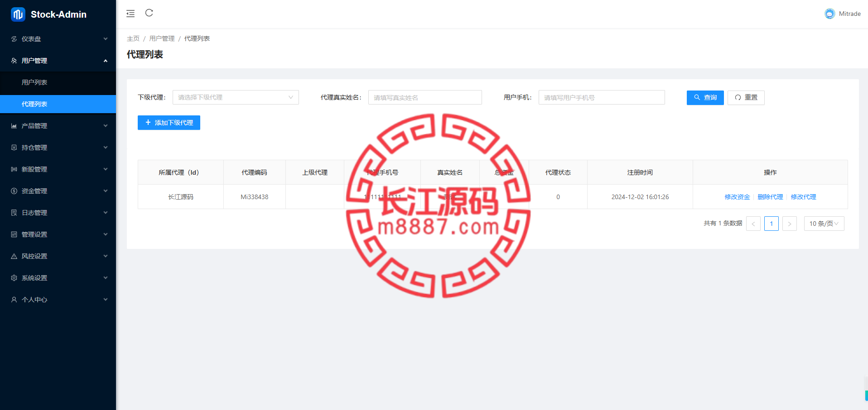Click the Mi338438 agent code cell
Screen dimensions: 868x410
point(255,197)
